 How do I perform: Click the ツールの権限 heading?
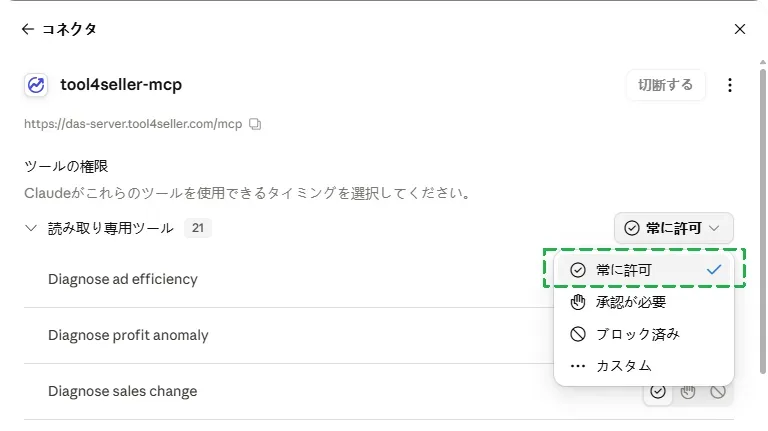pos(66,167)
